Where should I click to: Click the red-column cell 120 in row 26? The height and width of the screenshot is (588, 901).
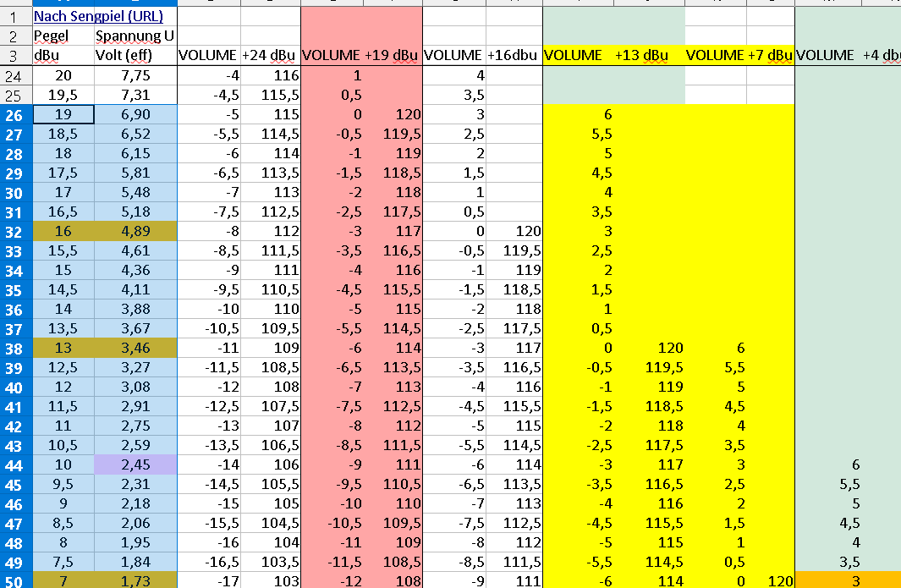(393, 115)
